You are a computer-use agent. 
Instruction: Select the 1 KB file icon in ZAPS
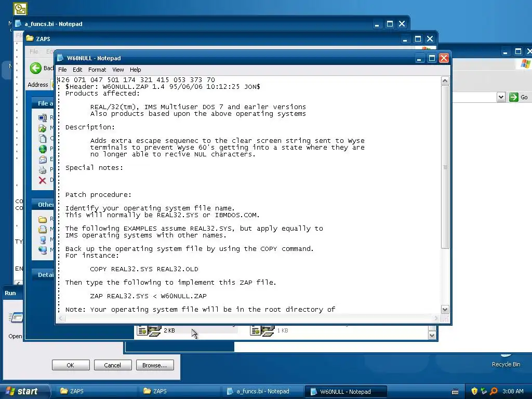[262, 331]
